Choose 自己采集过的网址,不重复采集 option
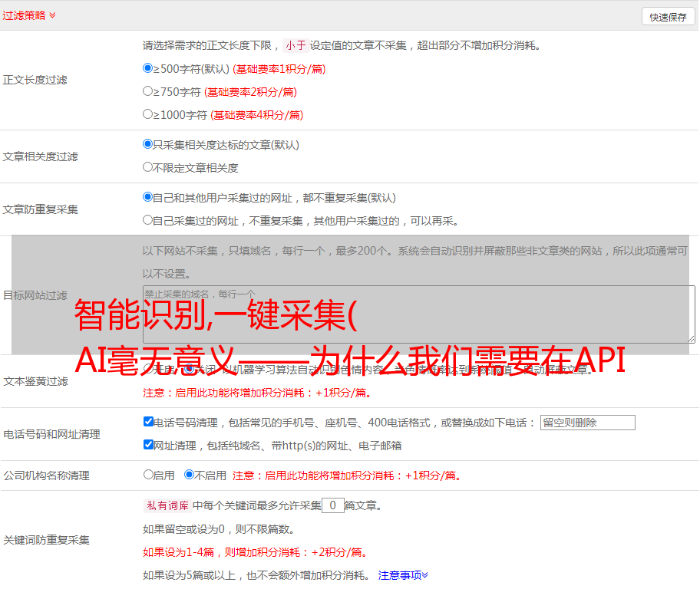700x589 pixels. (x=147, y=220)
